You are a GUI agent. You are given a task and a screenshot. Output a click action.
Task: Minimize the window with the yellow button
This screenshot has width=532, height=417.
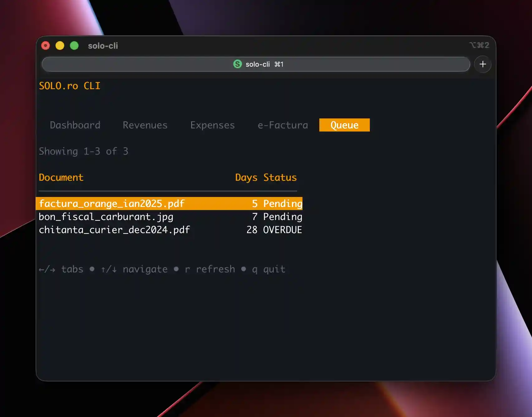(60, 46)
